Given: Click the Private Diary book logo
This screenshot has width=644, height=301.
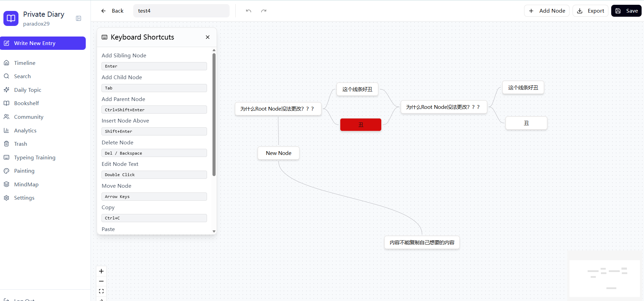Looking at the screenshot, I should pos(11,18).
